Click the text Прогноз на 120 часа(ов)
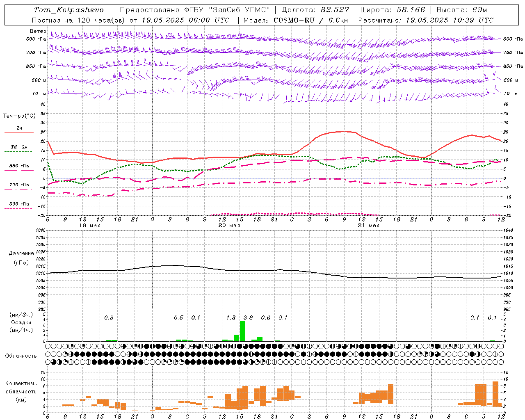The height and width of the screenshot is (420, 525). (x=79, y=20)
